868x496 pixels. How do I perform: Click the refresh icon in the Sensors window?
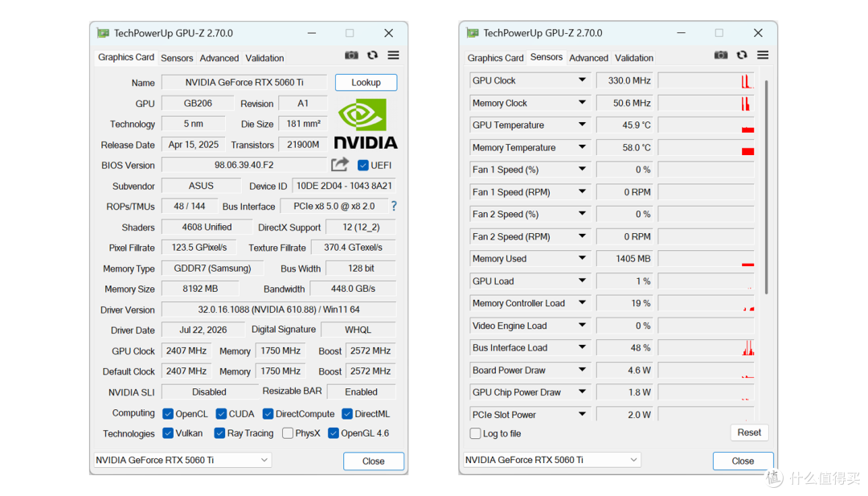(x=742, y=55)
